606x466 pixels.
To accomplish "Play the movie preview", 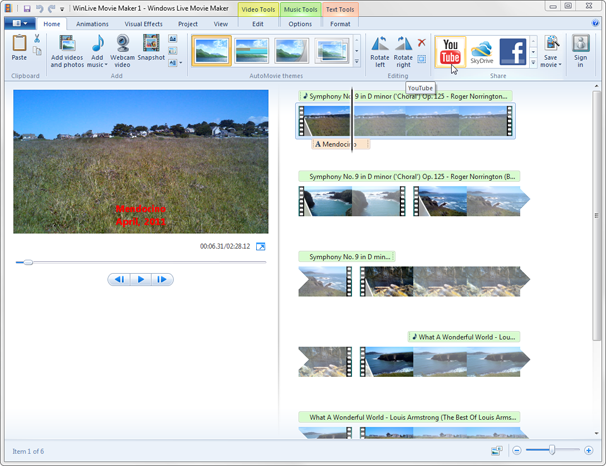I will click(141, 279).
